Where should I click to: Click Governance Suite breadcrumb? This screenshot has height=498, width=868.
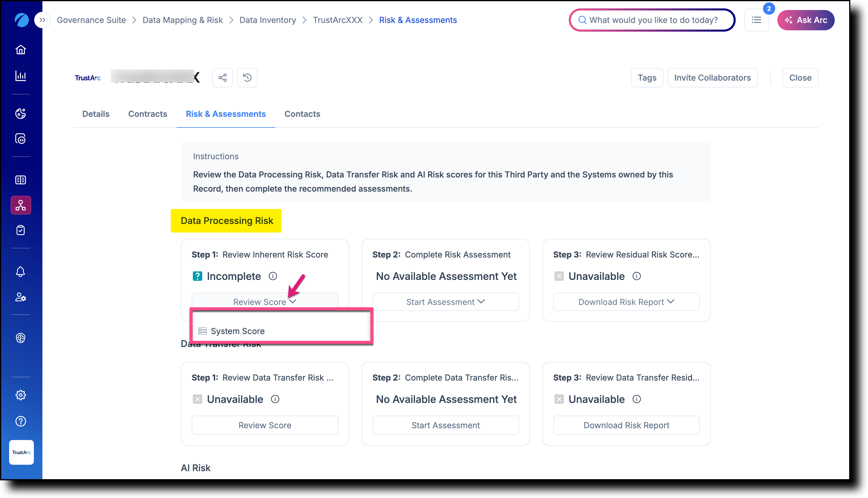[x=91, y=20]
